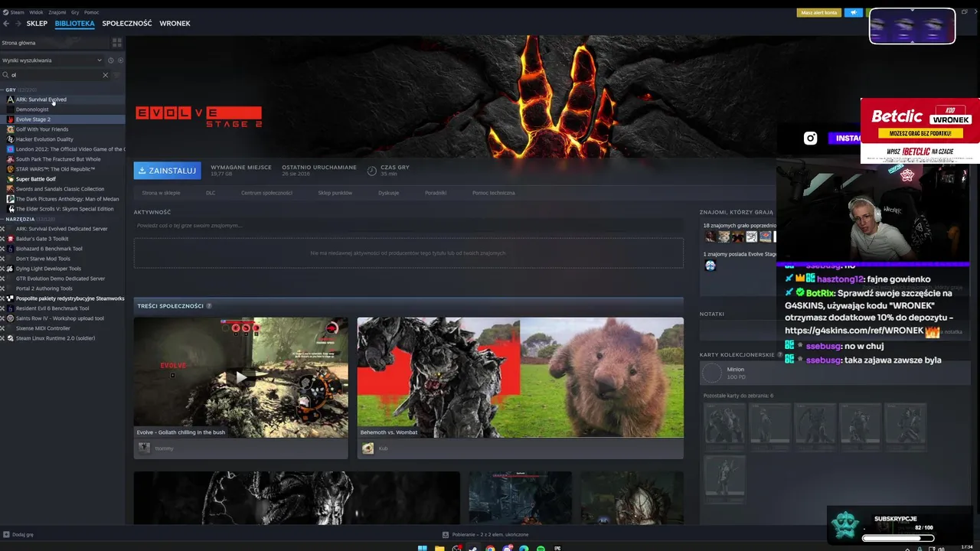Click the Skyrim Special Edition icon
The image size is (980, 551).
10,209
